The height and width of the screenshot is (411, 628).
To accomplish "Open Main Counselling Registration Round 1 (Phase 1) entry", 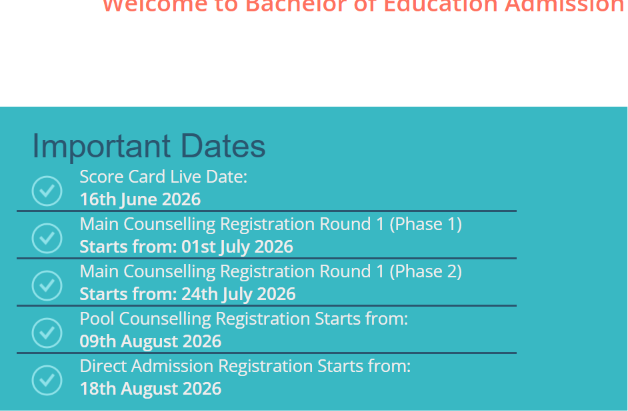I will [271, 224].
